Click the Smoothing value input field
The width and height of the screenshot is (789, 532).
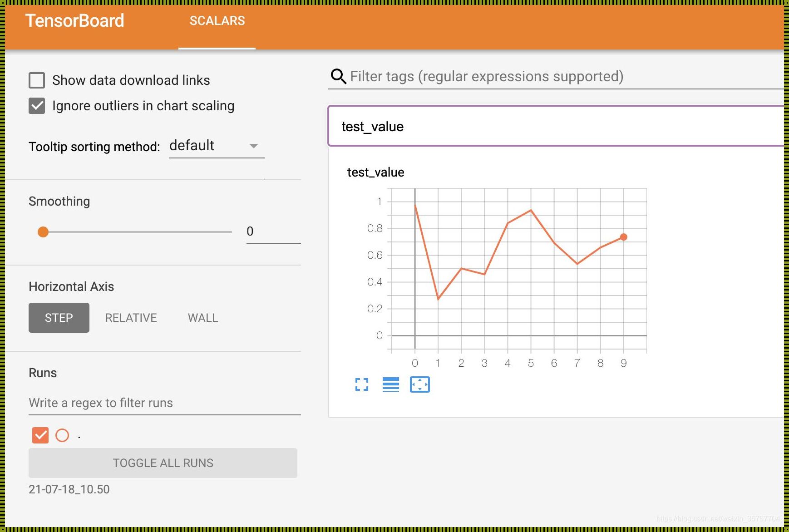[x=274, y=232]
